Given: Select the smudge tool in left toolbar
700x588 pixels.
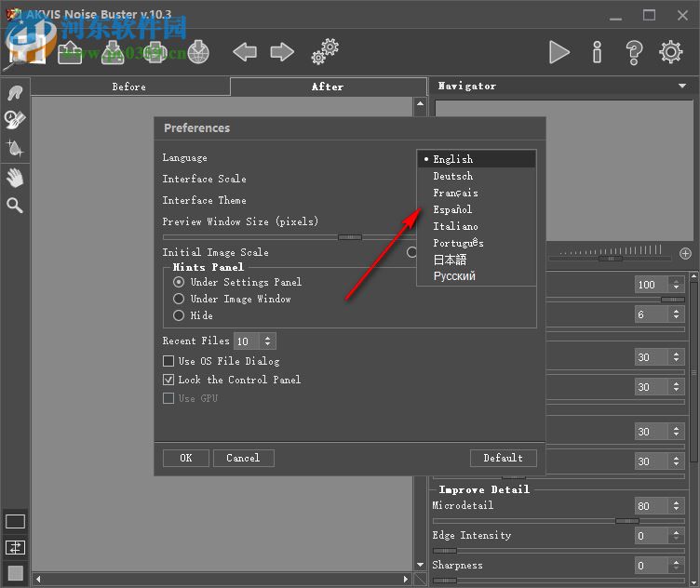Looking at the screenshot, I should (15, 92).
